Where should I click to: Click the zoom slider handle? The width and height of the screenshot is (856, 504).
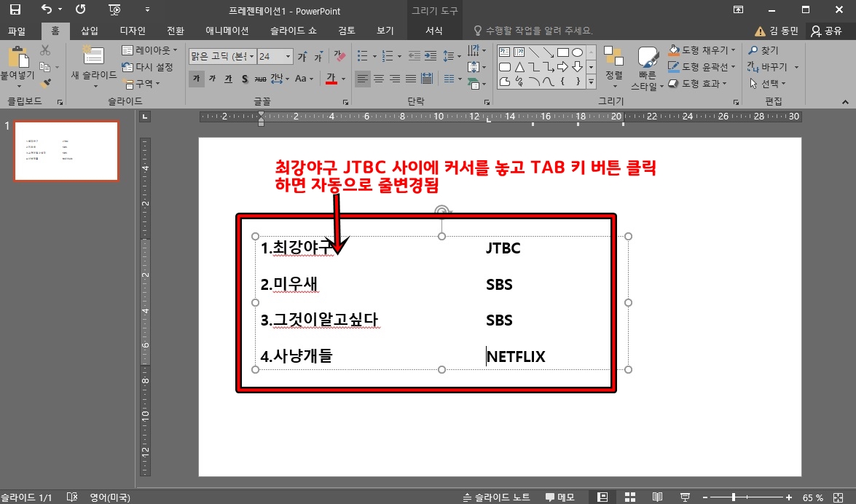(x=733, y=497)
